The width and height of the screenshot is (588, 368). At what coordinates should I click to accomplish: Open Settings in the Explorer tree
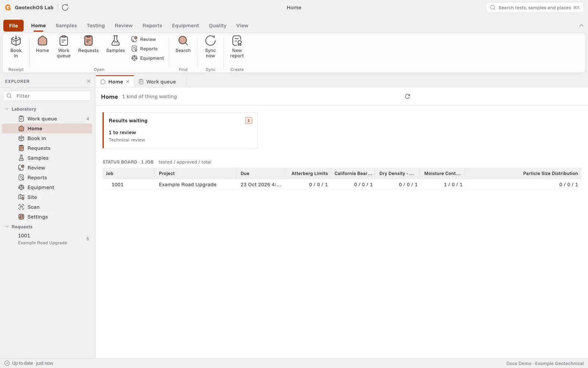click(47, 217)
